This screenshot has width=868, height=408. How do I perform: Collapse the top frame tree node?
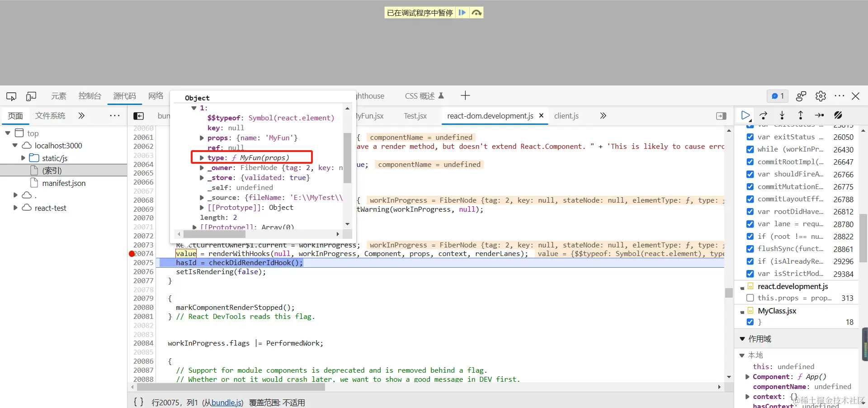[x=8, y=133]
